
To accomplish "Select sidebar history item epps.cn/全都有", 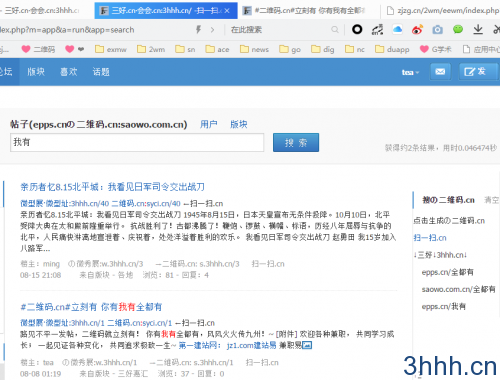I will tap(448, 272).
